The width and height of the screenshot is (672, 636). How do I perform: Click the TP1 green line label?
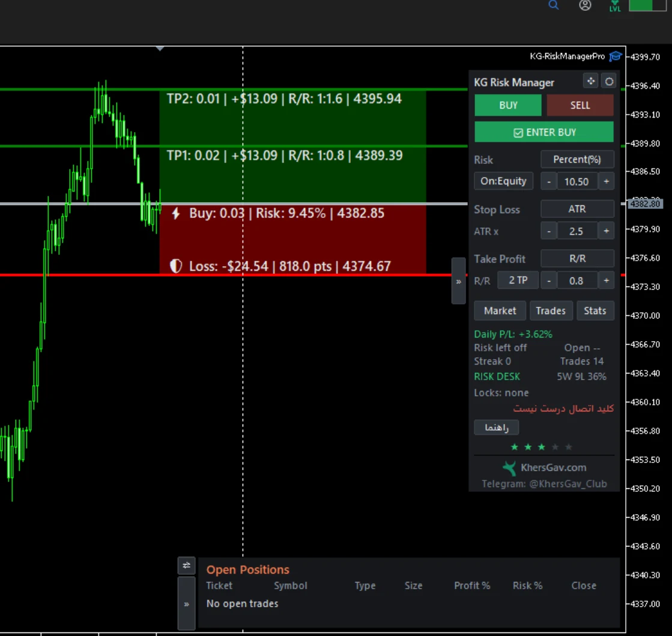coord(285,155)
